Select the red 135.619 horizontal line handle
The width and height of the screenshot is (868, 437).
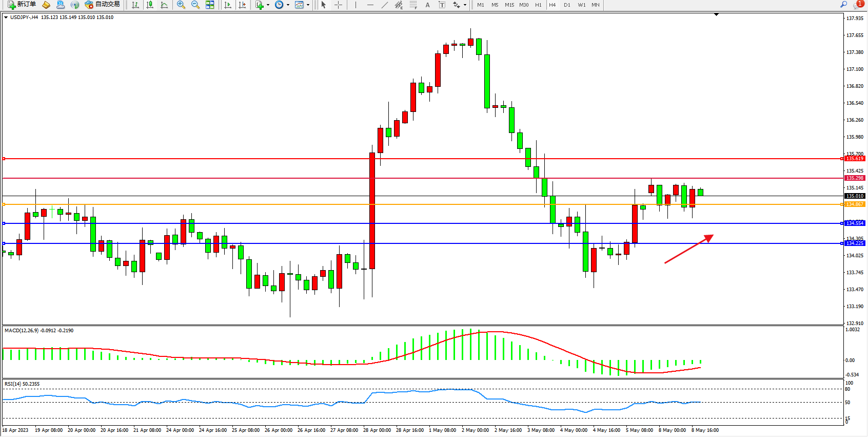pos(4,159)
